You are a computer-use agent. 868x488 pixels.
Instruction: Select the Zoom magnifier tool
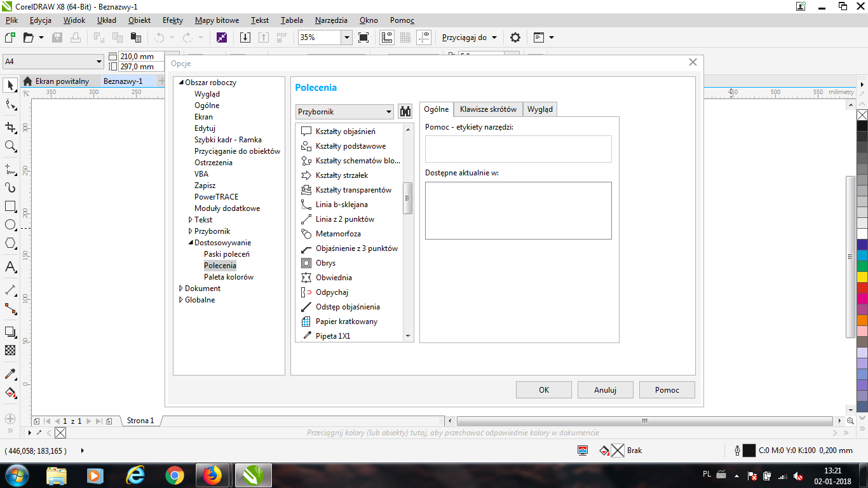tap(10, 146)
